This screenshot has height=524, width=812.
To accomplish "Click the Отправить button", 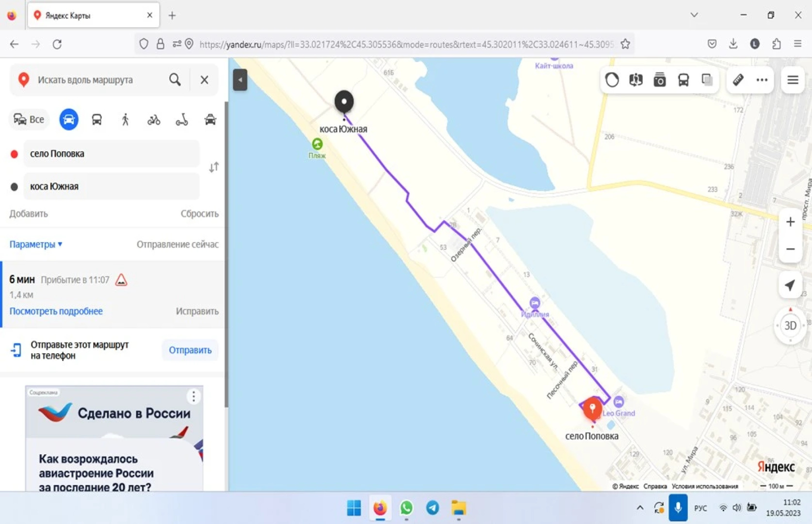I will click(190, 350).
